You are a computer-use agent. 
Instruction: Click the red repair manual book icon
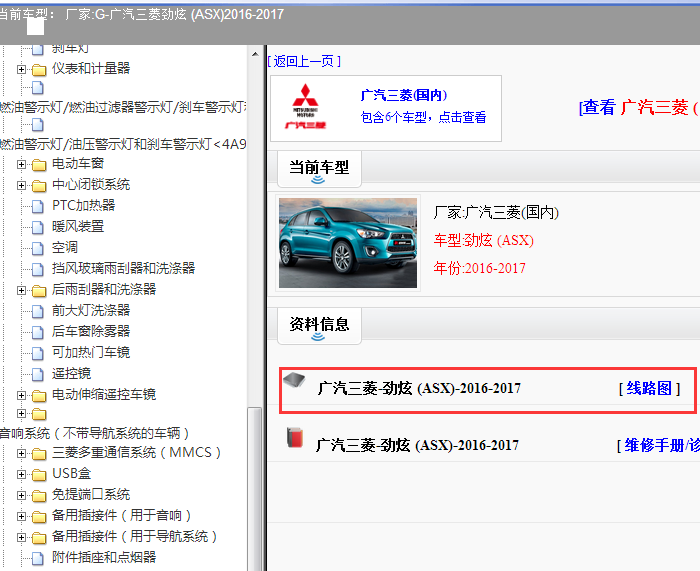tap(295, 437)
